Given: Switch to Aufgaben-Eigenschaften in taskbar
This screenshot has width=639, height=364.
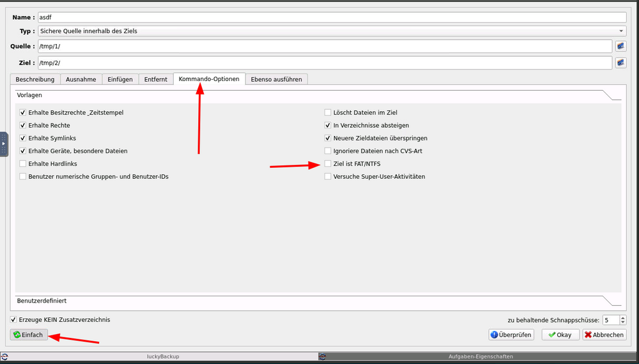Looking at the screenshot, I should coord(479,357).
